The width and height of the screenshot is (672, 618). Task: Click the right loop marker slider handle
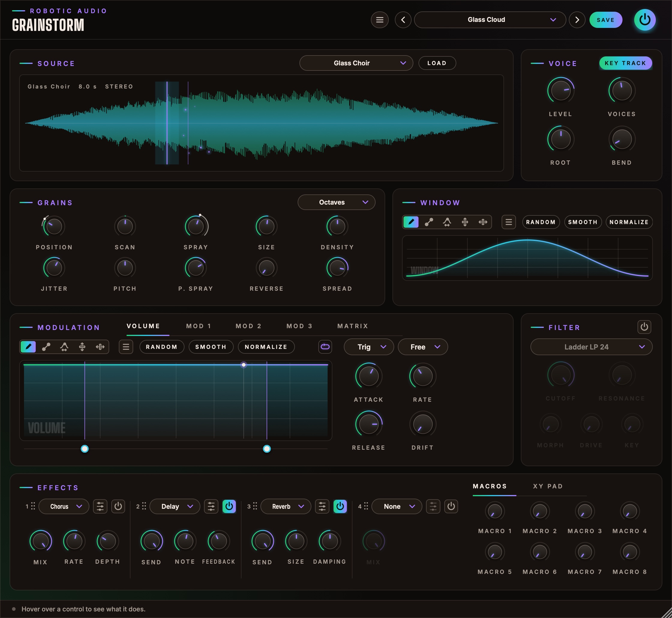[x=266, y=449]
